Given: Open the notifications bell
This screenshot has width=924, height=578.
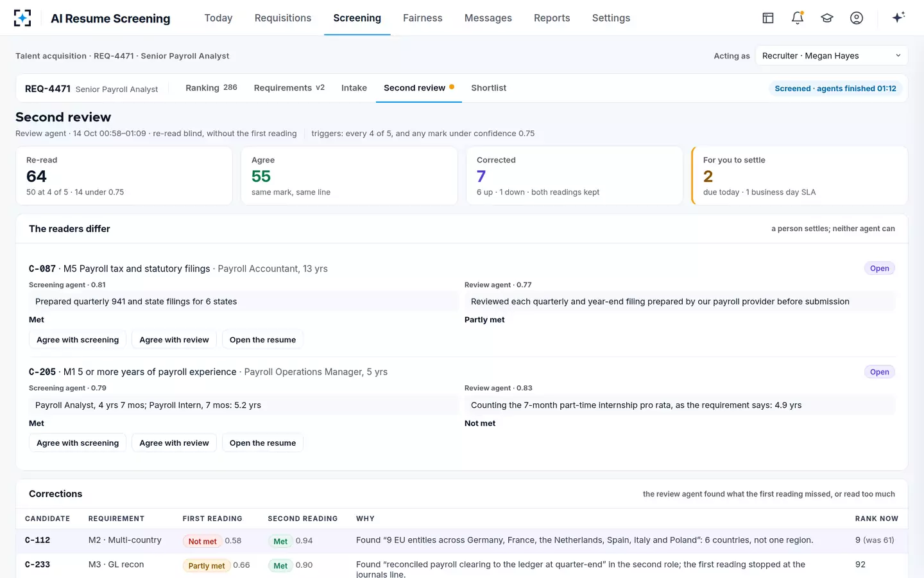Looking at the screenshot, I should click(798, 18).
